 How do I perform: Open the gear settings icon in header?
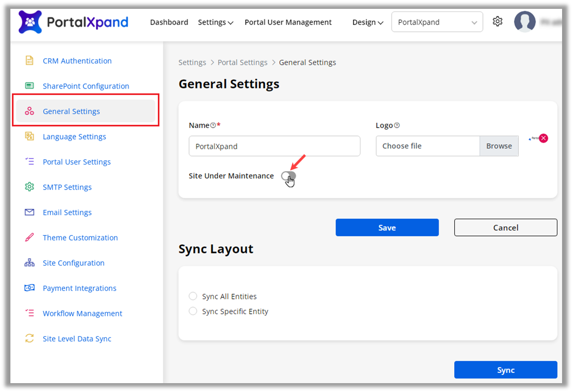(497, 22)
